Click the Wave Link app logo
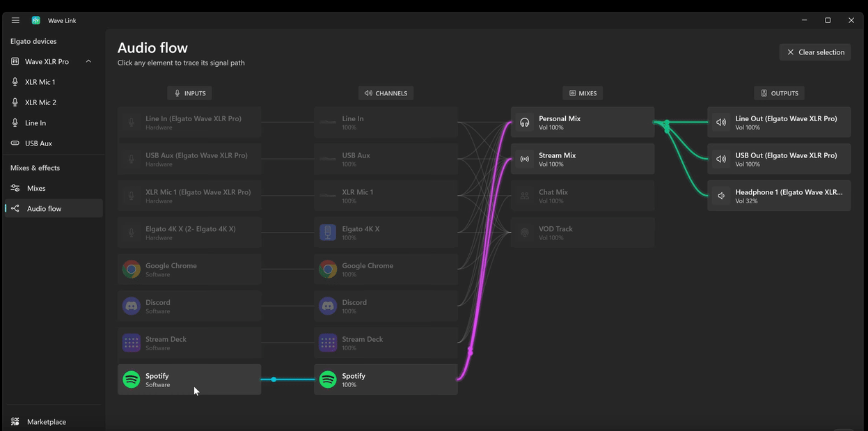Viewport: 868px width, 431px height. click(36, 20)
